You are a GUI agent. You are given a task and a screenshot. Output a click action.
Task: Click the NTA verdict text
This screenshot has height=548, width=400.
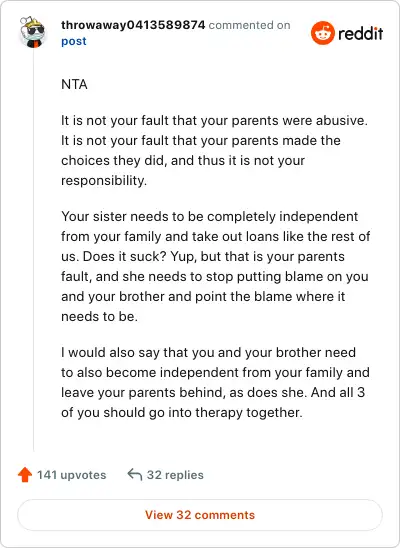pyautogui.click(x=74, y=84)
